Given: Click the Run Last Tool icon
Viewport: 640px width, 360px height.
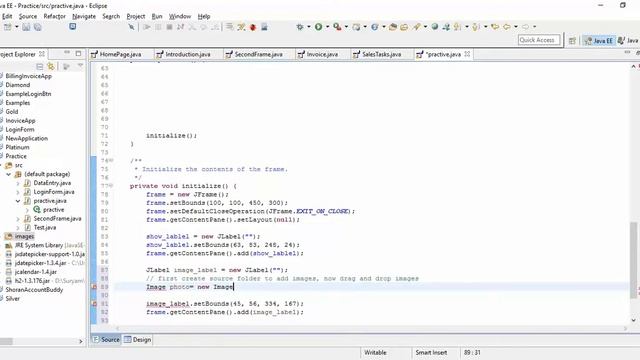Looking at the screenshot, I should [x=337, y=27].
